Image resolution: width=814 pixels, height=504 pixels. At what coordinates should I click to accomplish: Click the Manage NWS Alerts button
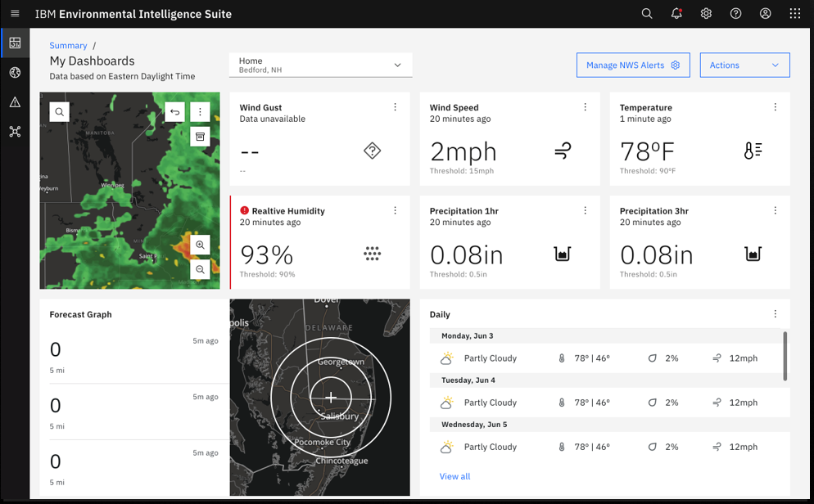coord(633,65)
